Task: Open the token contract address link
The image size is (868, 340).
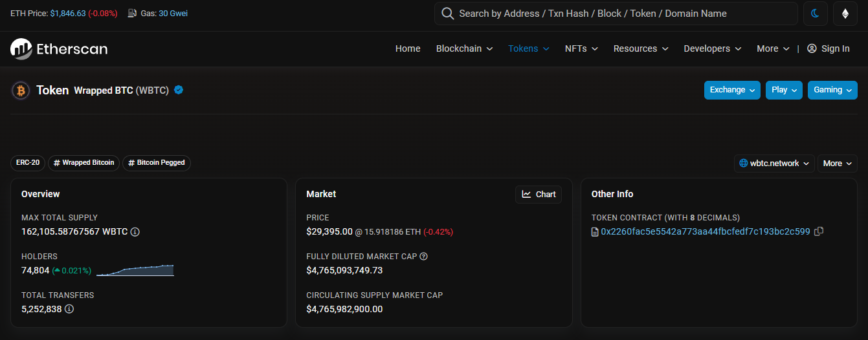Action: 706,231
